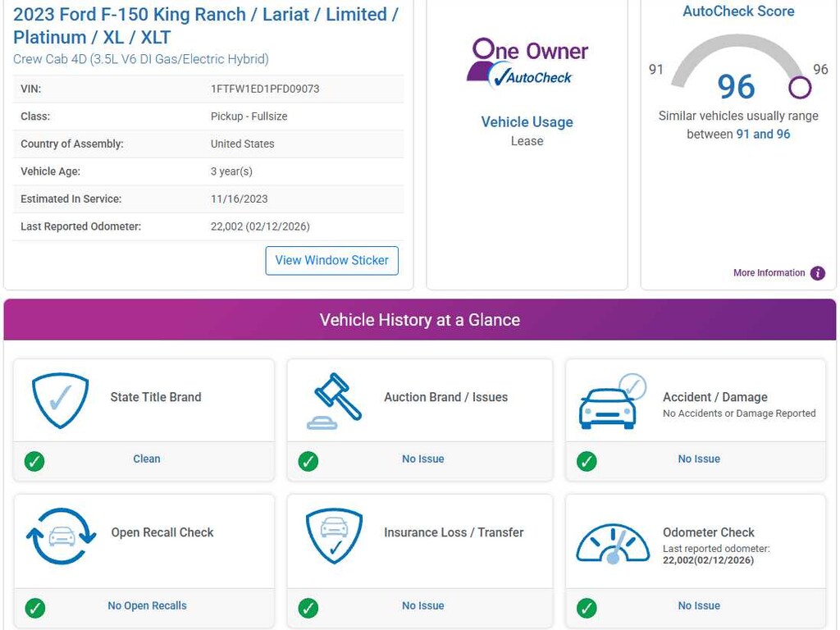Click green checkmark under Accident / Damage
The width and height of the screenshot is (840, 630).
click(x=587, y=461)
